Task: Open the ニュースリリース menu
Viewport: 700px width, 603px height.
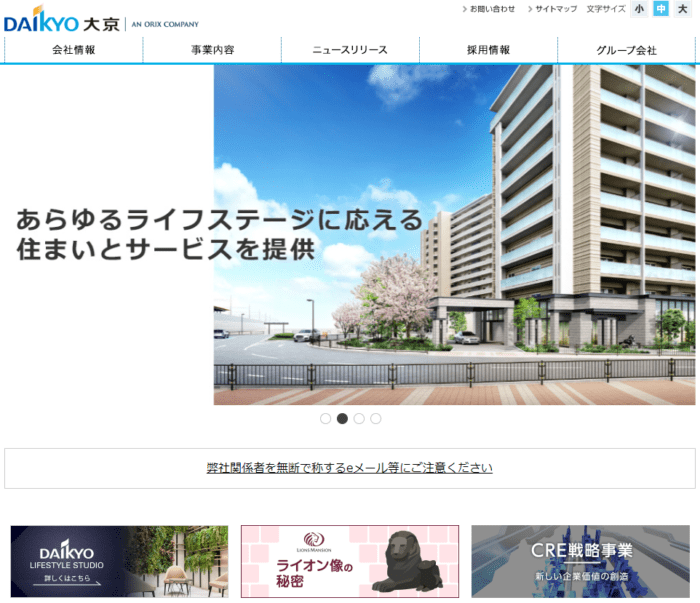Action: coord(350,50)
